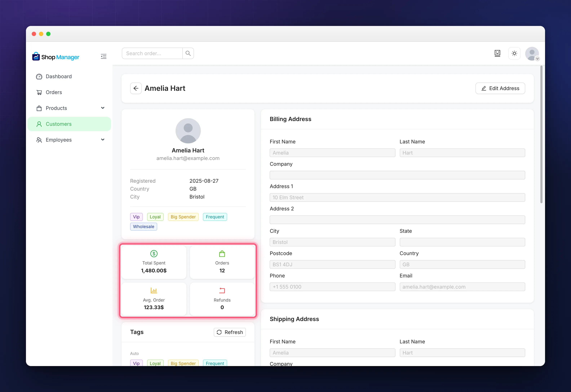571x392 pixels.
Task: Open Dashboard in the sidebar
Action: [69, 76]
